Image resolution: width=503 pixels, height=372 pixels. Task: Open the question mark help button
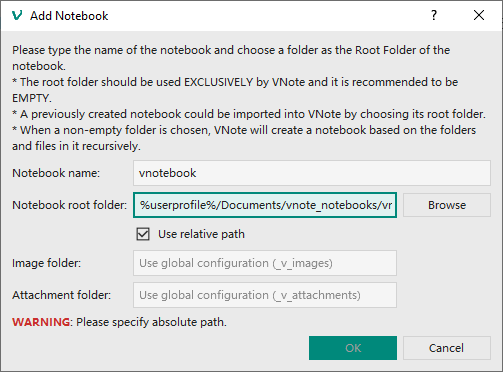point(434,15)
